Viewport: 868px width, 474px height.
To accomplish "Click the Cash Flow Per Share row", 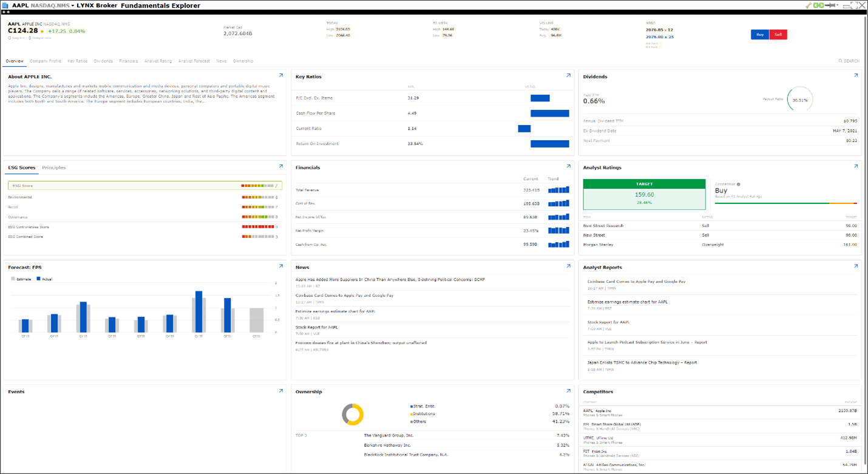I will (x=432, y=113).
